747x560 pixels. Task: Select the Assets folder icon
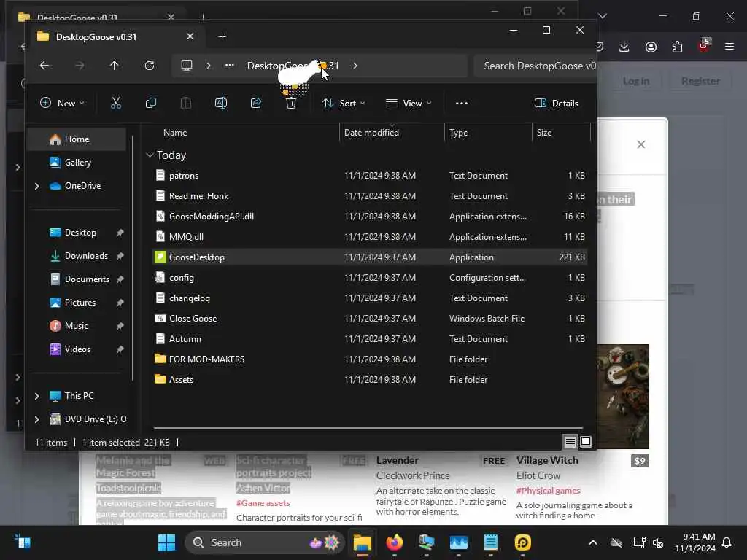pyautogui.click(x=160, y=379)
